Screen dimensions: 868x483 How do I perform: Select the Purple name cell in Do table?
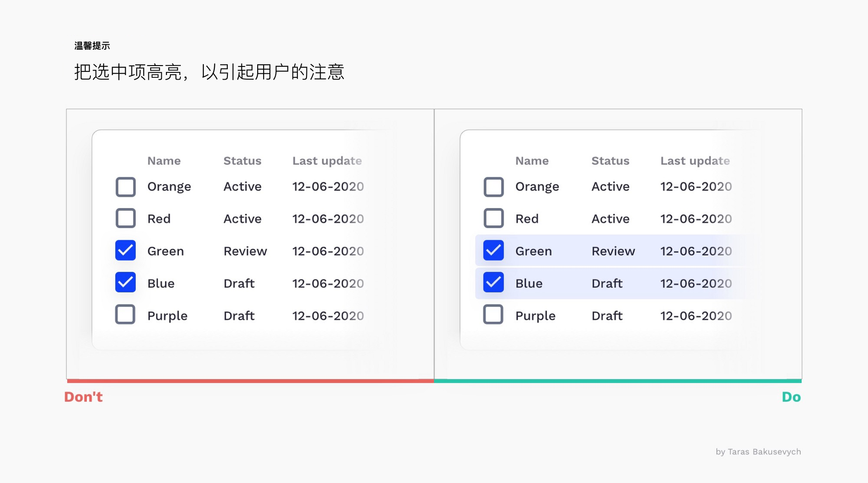[x=535, y=316]
